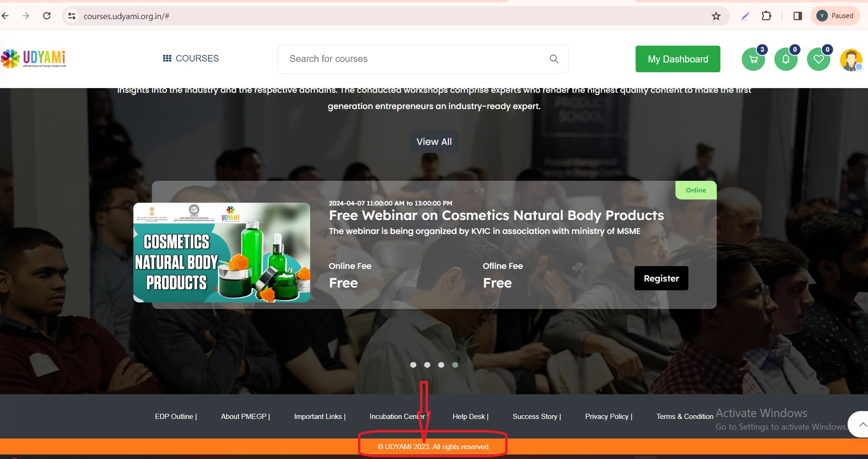Viewport: 868px width, 459px height.
Task: Open the shopping cart icon
Action: 753,59
